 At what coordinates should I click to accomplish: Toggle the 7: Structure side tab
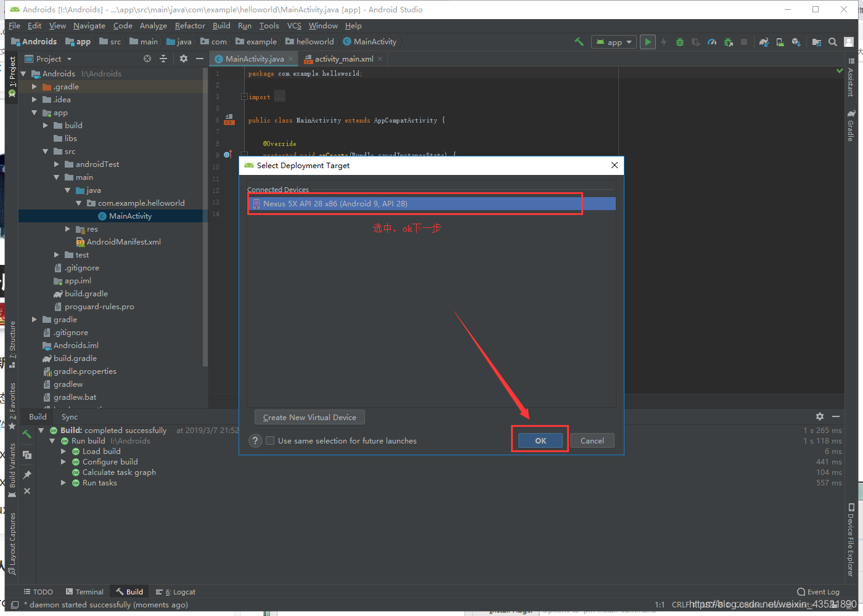click(x=12, y=345)
